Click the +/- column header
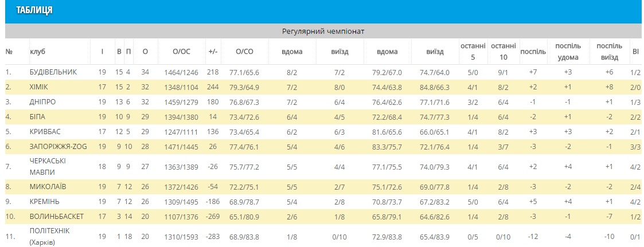Image resolution: width=644 pixels, height=247 pixels. (x=213, y=52)
